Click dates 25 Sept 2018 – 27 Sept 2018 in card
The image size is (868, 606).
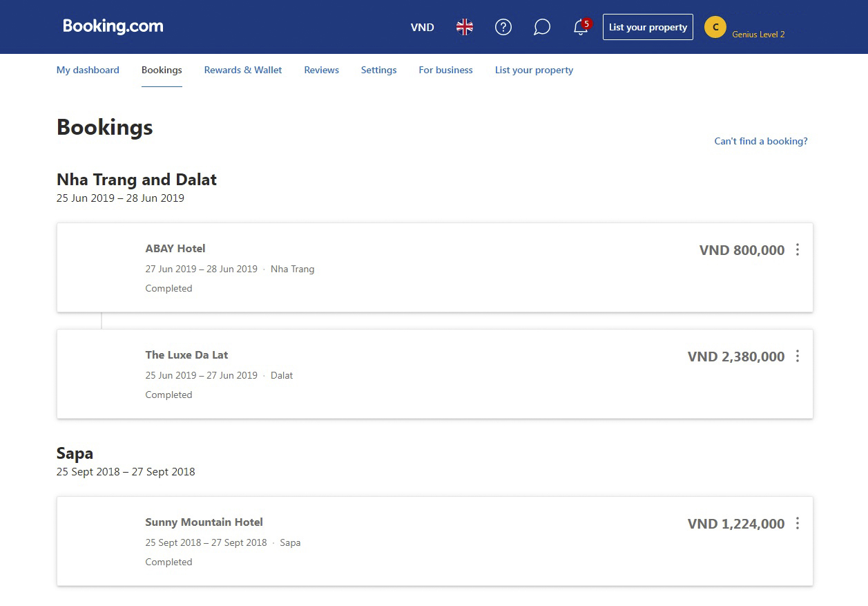click(x=206, y=542)
